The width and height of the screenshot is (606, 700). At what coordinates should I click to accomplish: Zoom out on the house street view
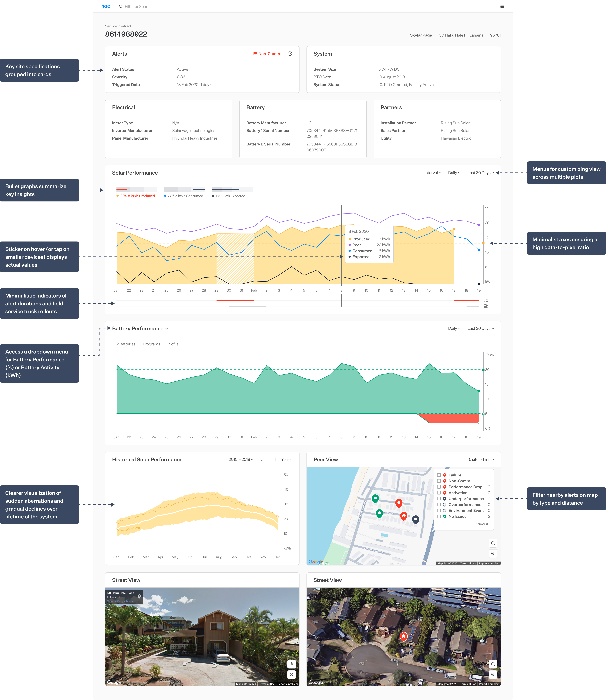coord(292,675)
